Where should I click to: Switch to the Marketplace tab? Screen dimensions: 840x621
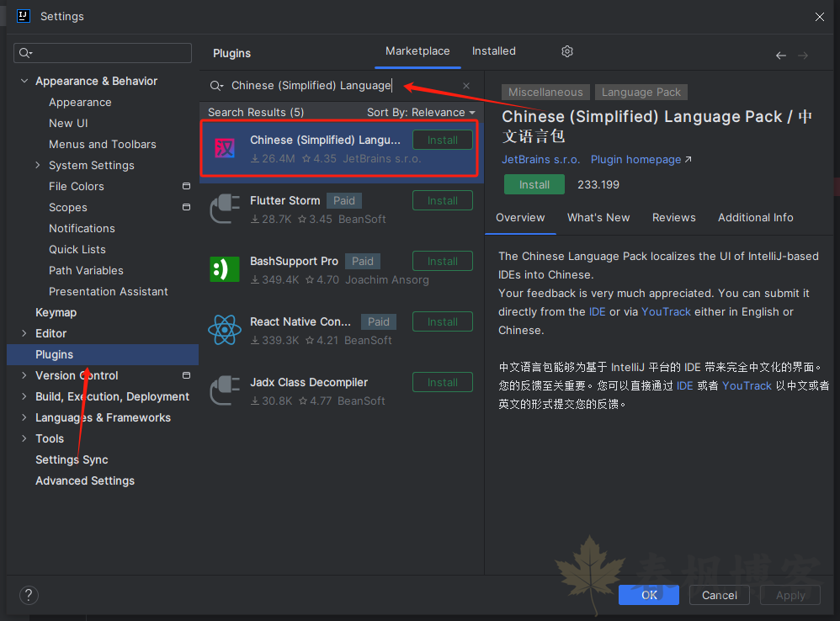click(x=417, y=51)
